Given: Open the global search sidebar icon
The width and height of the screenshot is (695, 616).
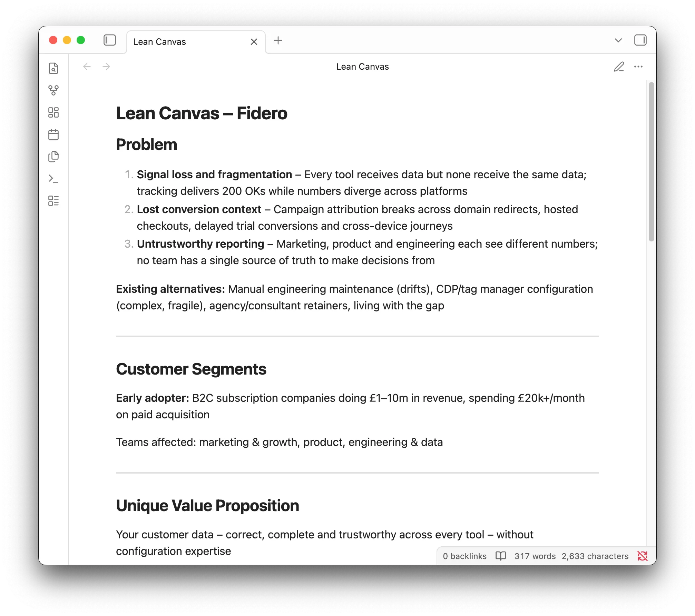Looking at the screenshot, I should tap(53, 68).
